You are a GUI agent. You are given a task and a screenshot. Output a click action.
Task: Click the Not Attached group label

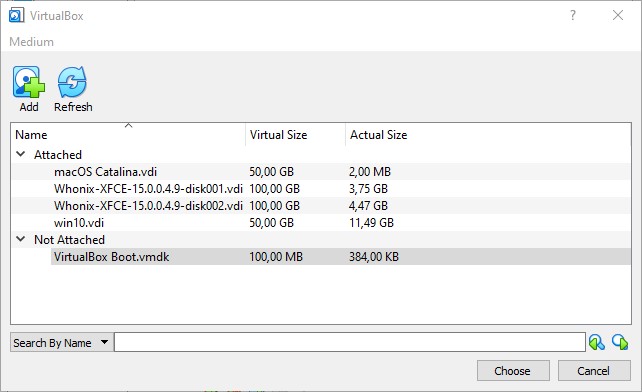point(70,239)
